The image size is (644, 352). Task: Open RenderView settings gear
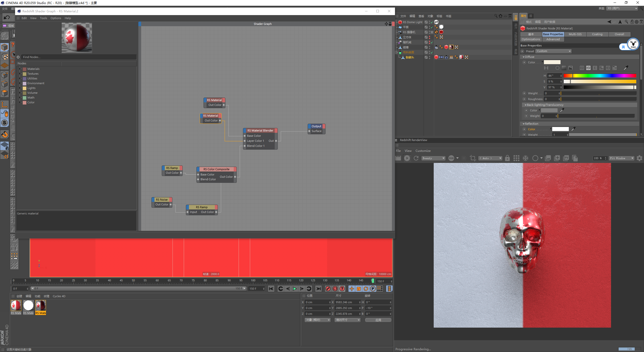tap(639, 158)
